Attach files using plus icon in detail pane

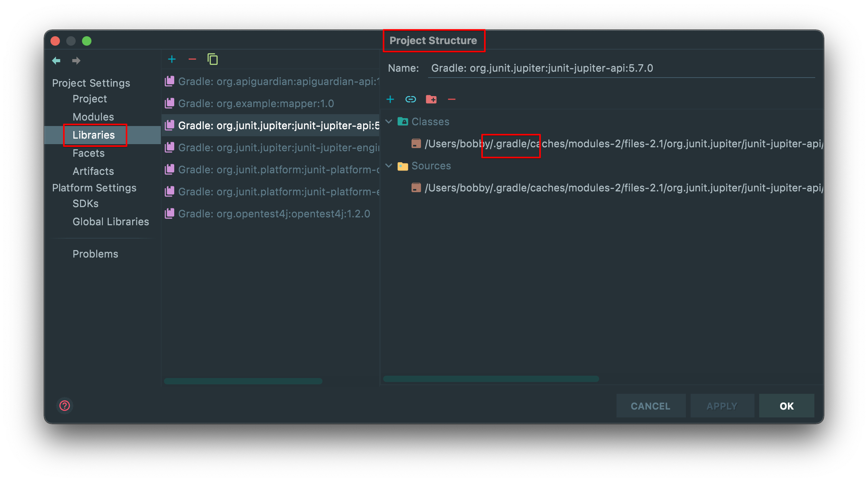[x=390, y=99]
